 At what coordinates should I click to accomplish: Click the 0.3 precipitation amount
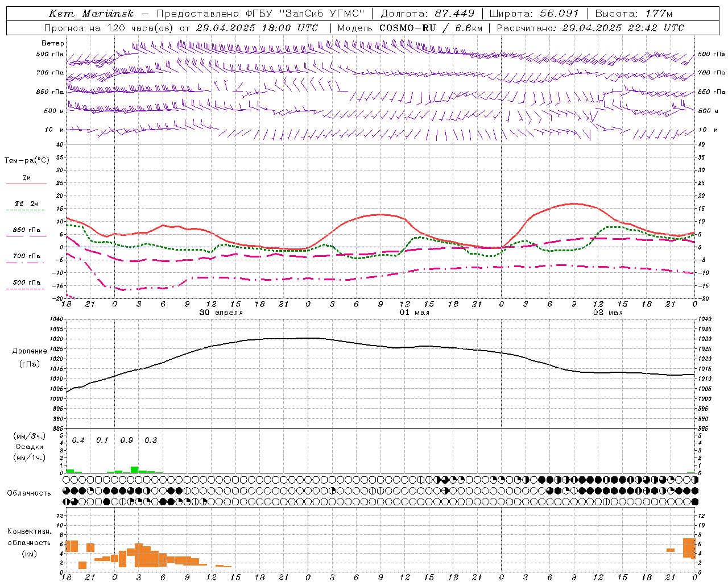[x=151, y=440]
